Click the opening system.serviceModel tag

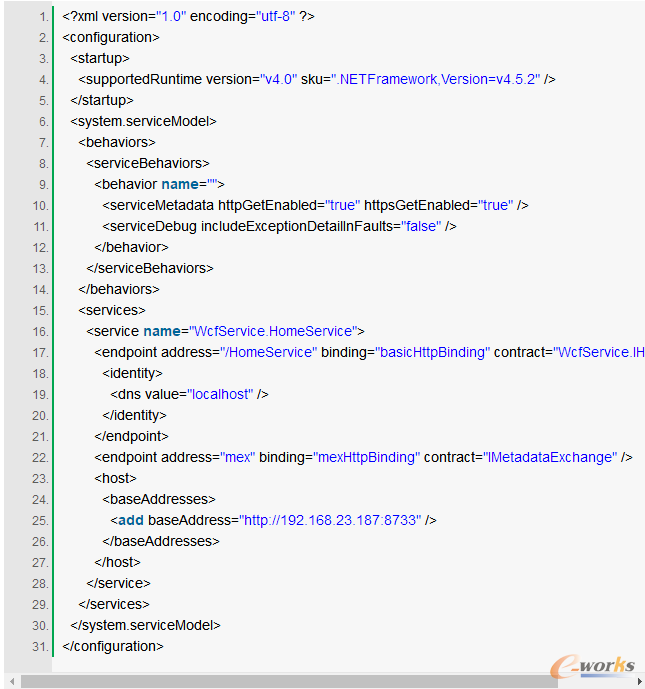click(144, 121)
